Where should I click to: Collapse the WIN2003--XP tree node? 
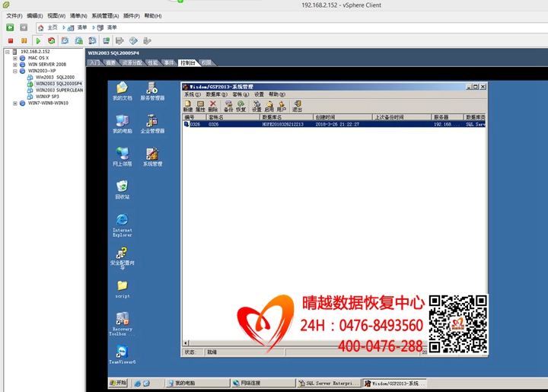[x=15, y=71]
